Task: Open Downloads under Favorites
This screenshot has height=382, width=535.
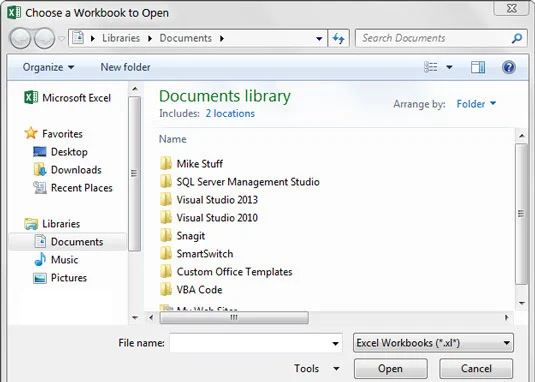Action: [68, 170]
